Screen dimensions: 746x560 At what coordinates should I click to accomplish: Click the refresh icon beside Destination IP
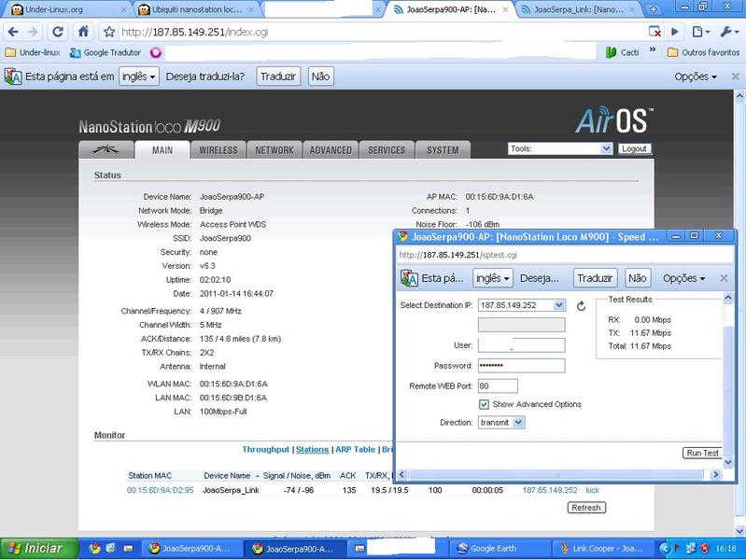(x=581, y=306)
